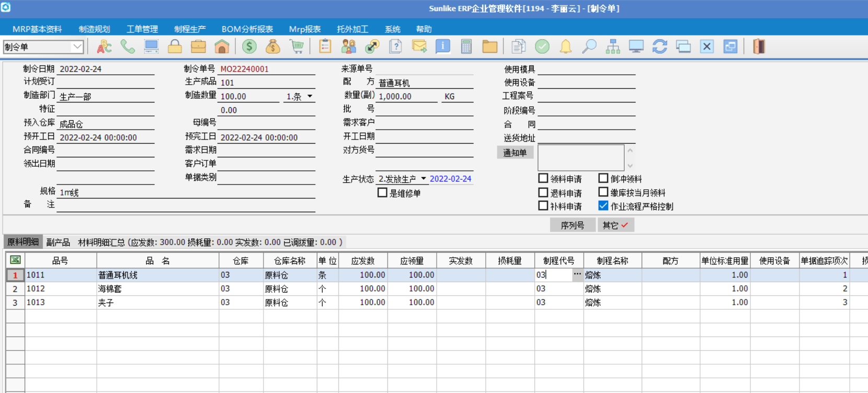
Task: Open the BOM分析报表 menu
Action: [247, 29]
